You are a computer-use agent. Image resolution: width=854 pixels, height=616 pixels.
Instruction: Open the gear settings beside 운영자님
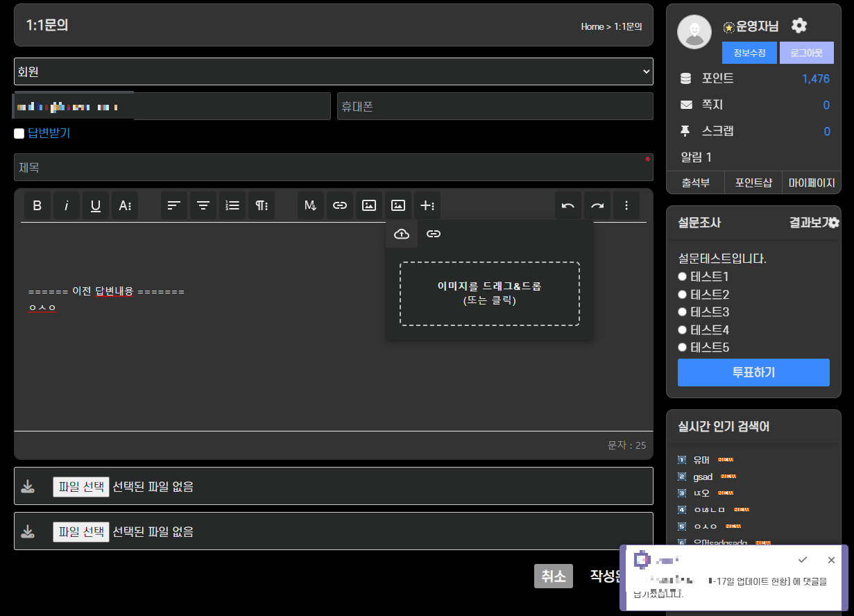(x=799, y=26)
